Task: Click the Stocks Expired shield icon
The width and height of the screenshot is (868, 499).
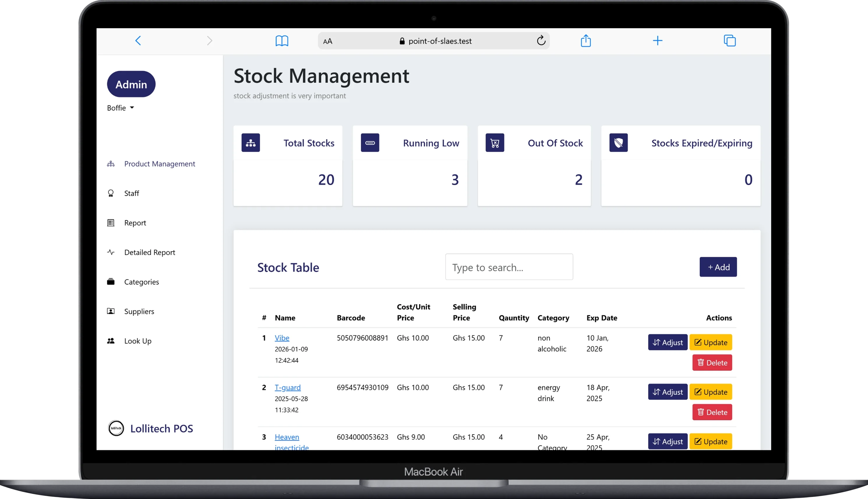Action: pos(618,143)
